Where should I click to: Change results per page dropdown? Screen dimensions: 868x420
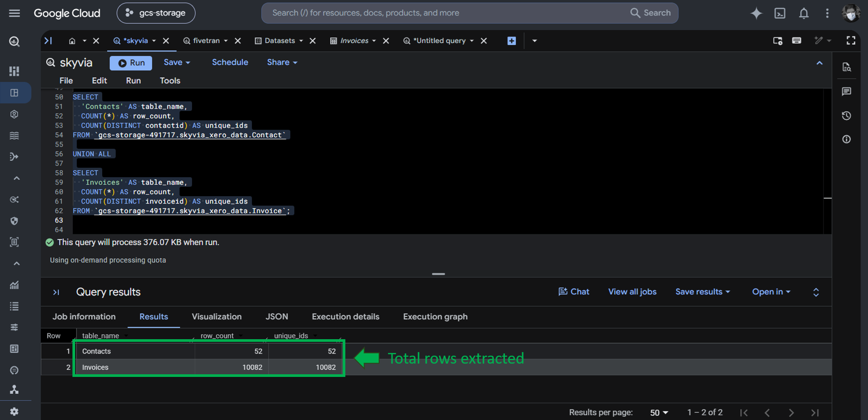tap(659, 412)
